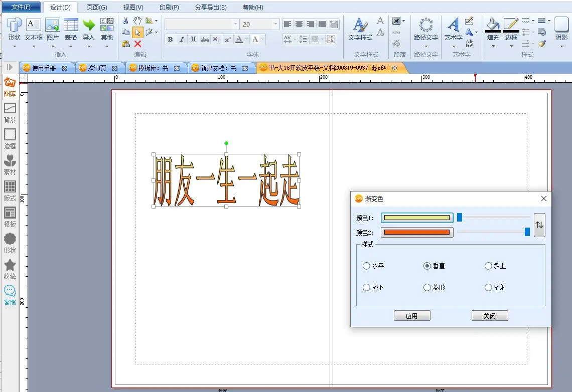Click the 应用 apply button
Image resolution: width=572 pixels, height=392 pixels.
[x=411, y=316]
